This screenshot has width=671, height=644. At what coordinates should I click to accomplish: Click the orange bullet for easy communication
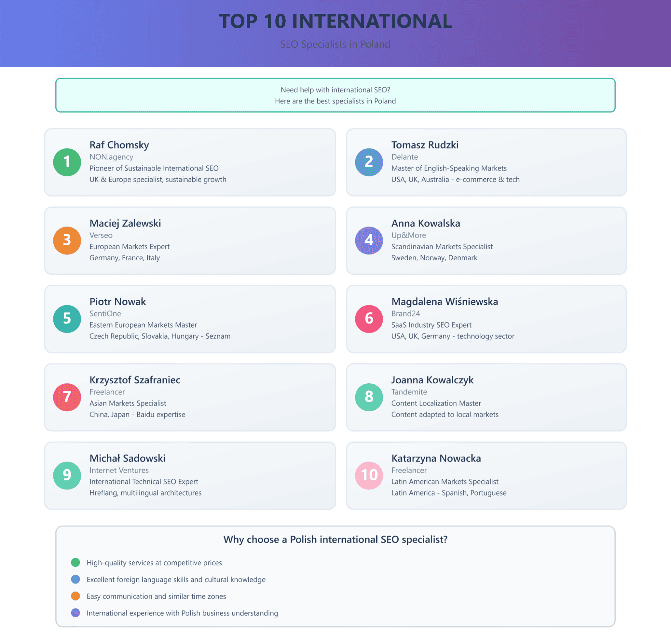(x=75, y=596)
